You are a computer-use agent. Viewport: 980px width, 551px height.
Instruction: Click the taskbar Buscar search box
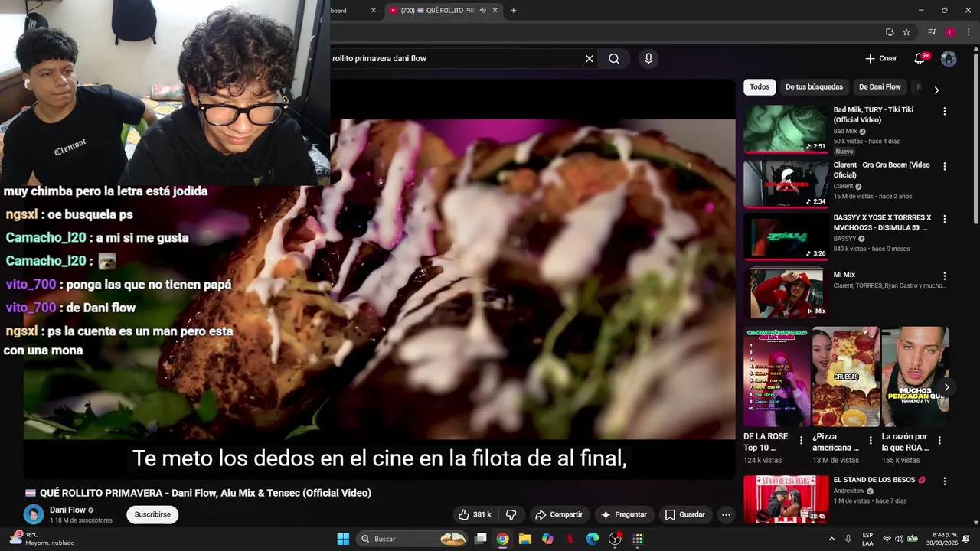pyautogui.click(x=412, y=539)
